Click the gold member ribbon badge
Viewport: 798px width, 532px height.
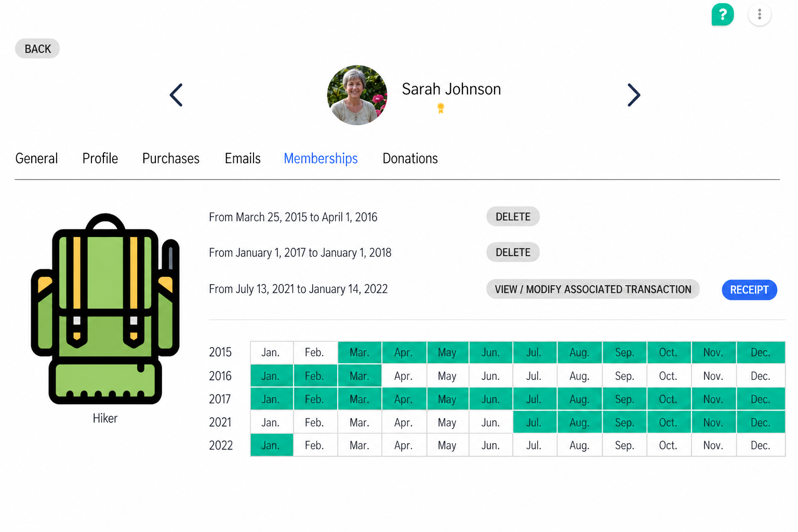pyautogui.click(x=441, y=108)
